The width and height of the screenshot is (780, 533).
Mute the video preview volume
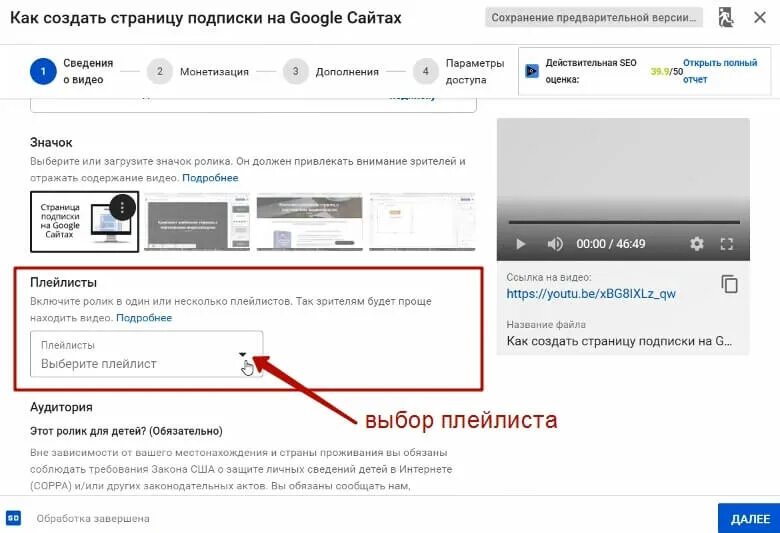pos(555,244)
